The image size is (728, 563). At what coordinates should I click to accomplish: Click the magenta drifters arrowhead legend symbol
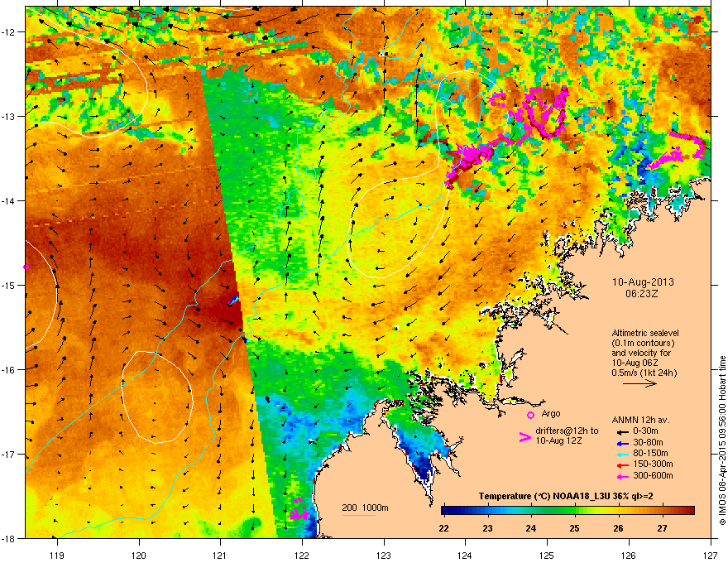[525, 437]
